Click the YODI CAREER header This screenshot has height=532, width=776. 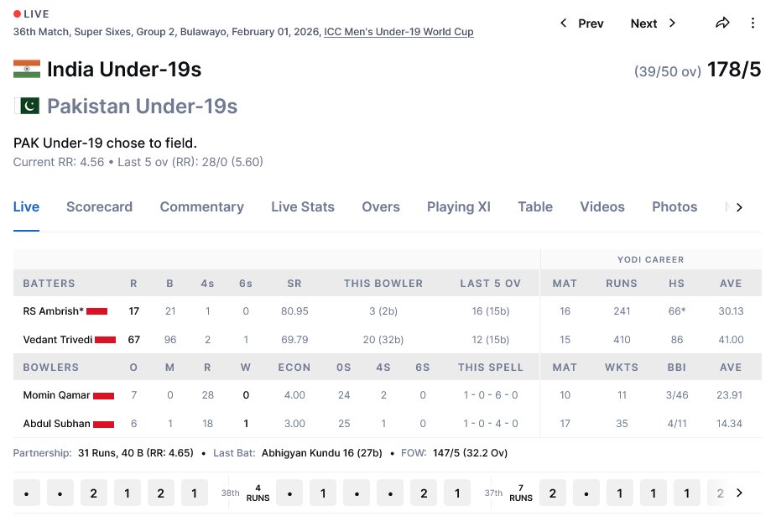(x=651, y=260)
